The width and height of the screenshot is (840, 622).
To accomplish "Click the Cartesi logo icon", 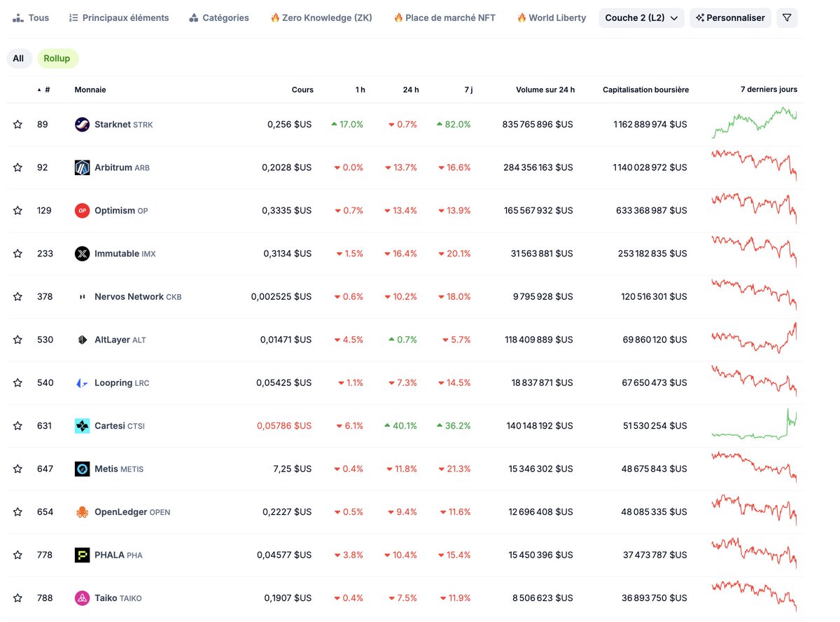I will pos(82,426).
